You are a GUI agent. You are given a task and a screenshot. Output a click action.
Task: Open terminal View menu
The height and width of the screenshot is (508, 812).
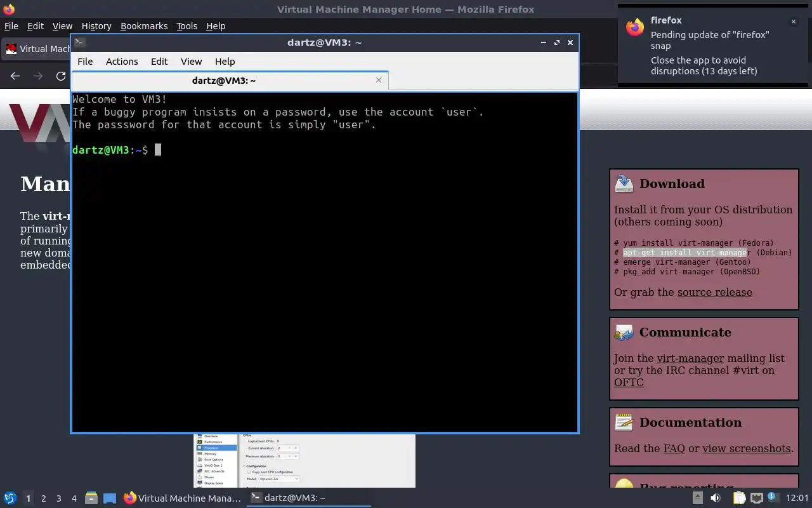coord(191,62)
